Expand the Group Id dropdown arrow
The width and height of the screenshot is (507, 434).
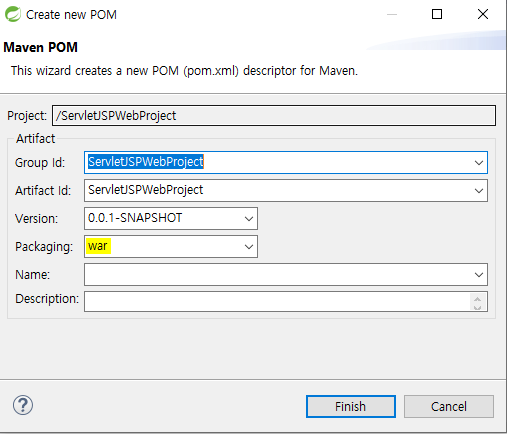tap(479, 163)
